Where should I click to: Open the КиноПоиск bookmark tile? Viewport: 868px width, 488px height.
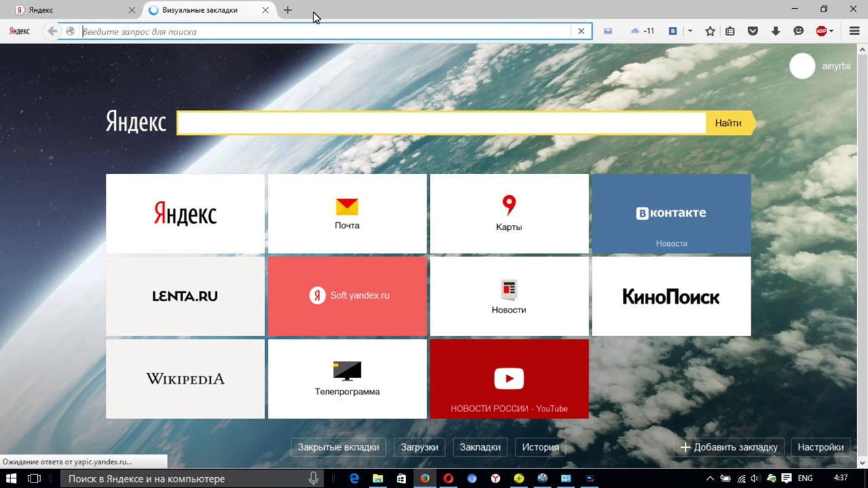coord(671,296)
